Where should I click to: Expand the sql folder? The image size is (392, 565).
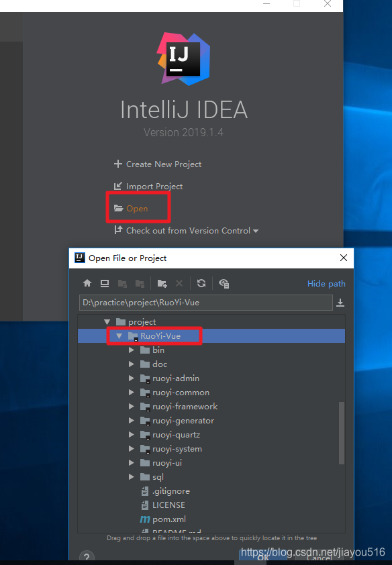point(132,477)
